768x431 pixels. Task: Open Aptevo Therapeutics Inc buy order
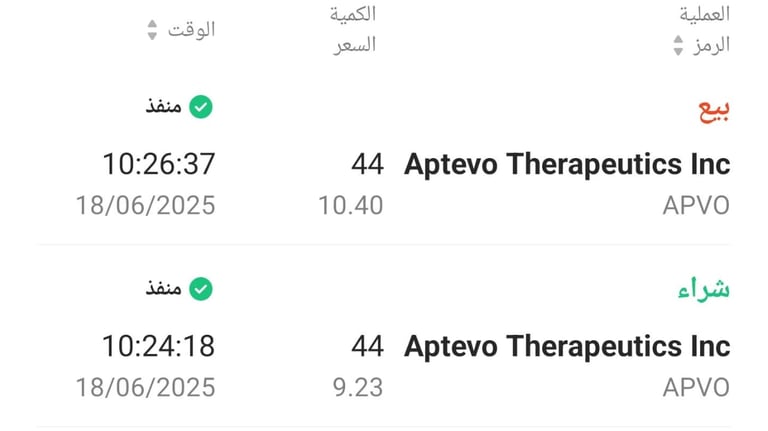click(567, 346)
